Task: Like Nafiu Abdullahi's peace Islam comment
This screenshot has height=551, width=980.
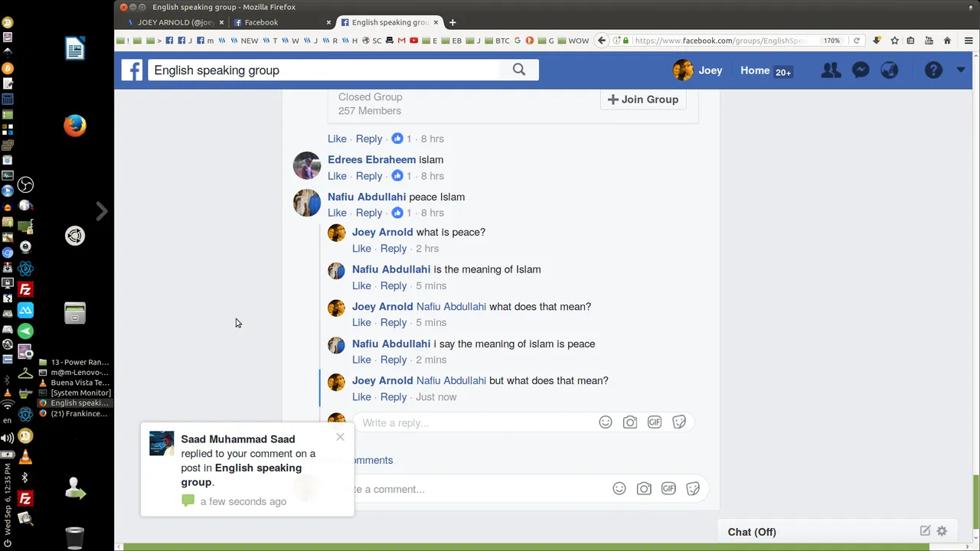Action: [337, 213]
